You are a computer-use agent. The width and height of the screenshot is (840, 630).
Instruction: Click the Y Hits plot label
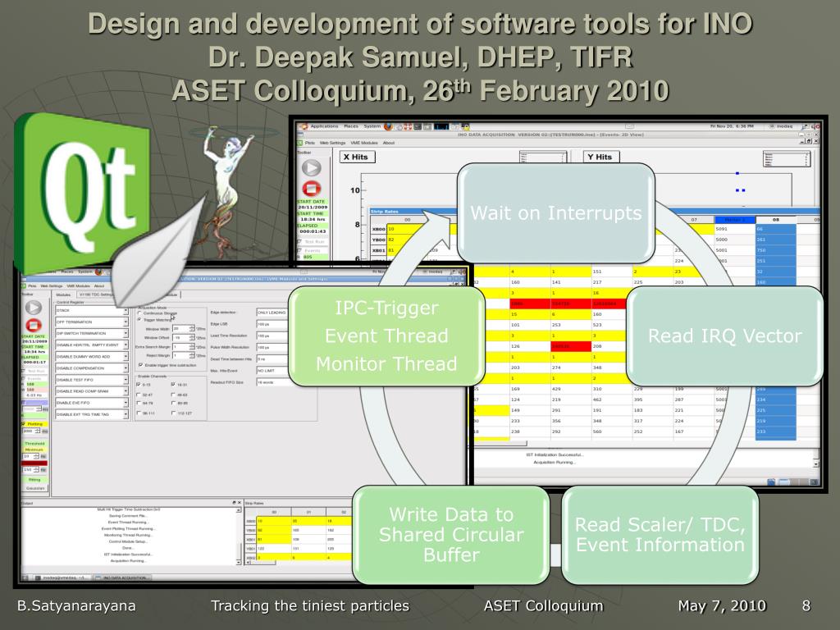[x=600, y=157]
